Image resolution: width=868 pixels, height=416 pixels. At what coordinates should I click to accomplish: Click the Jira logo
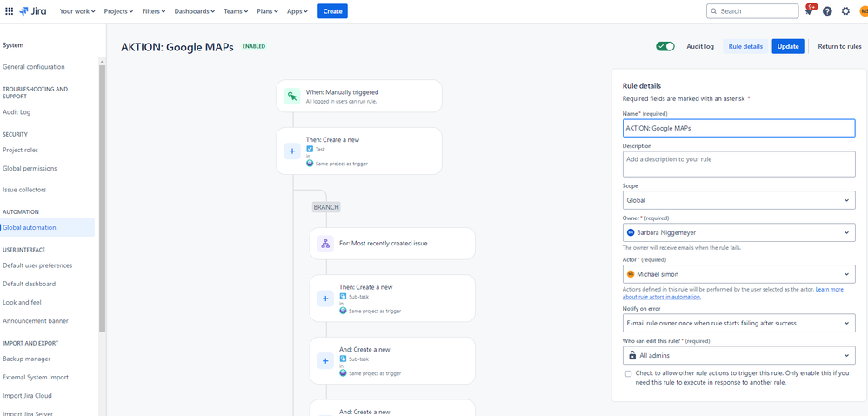point(33,11)
